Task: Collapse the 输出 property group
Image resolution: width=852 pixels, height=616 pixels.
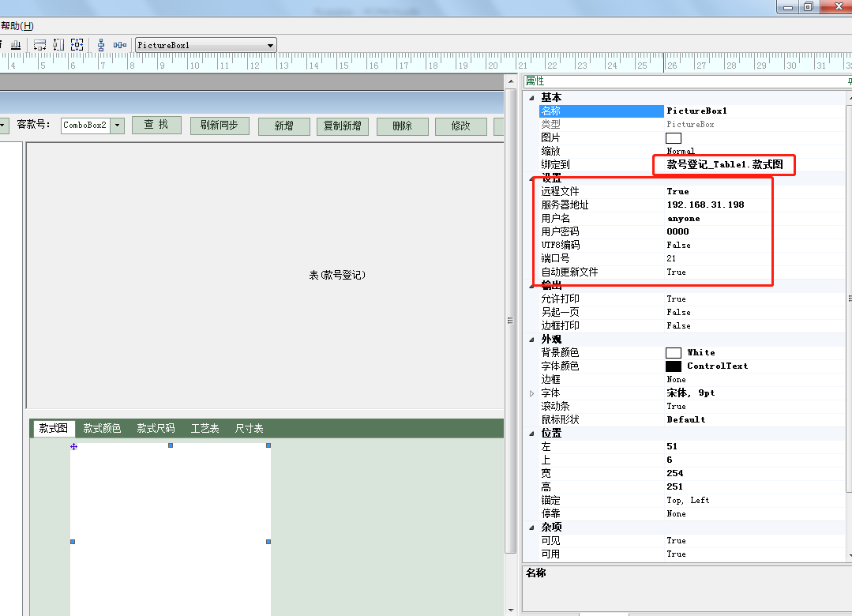Action: [x=531, y=286]
